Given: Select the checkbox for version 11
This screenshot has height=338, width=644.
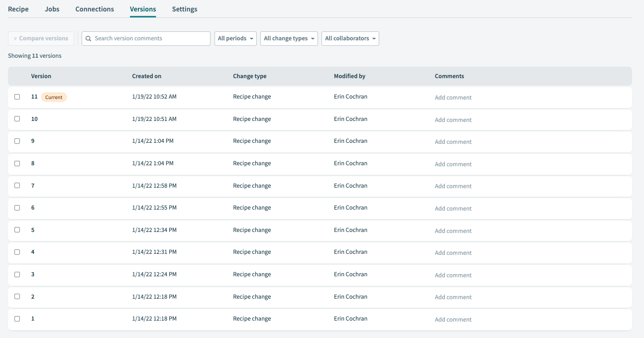Looking at the screenshot, I should click(x=17, y=97).
